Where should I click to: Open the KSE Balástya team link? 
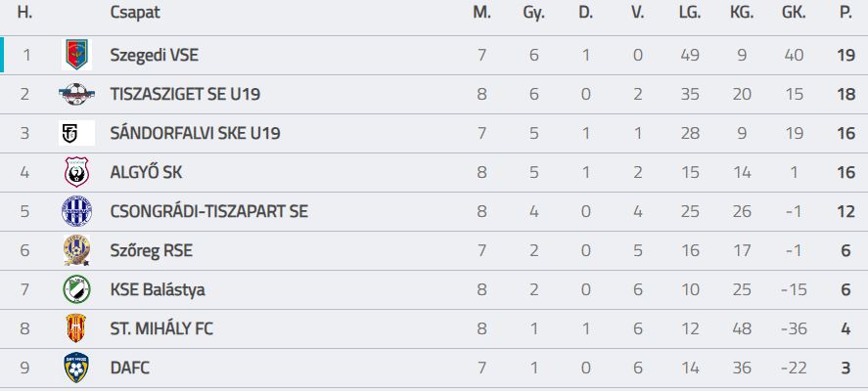click(x=158, y=289)
